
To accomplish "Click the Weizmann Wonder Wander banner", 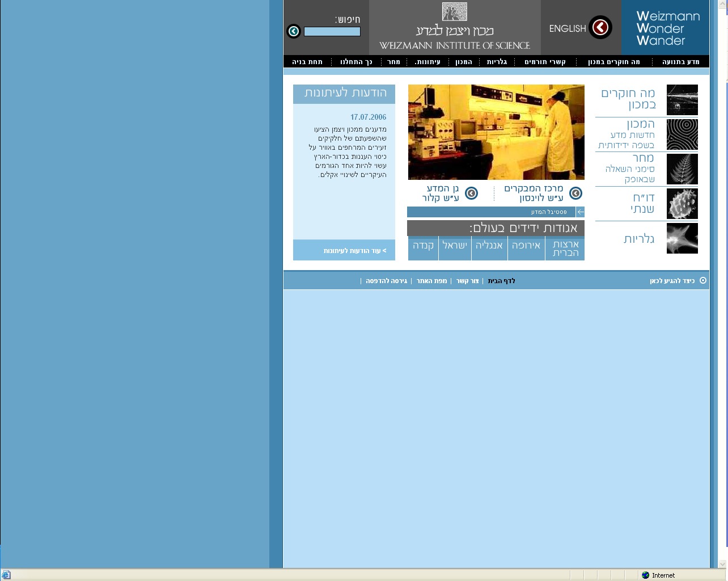I will pyautogui.click(x=667, y=28).
